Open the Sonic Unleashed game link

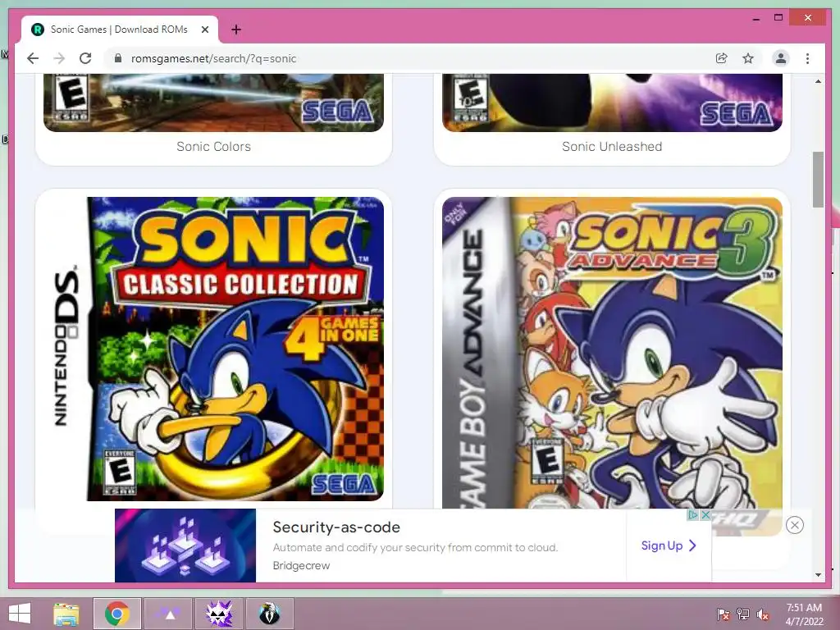coord(612,146)
